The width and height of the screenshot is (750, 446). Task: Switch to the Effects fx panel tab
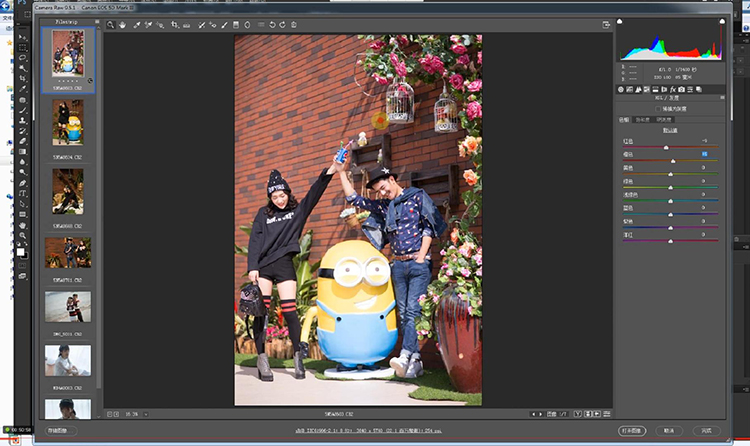click(x=673, y=89)
